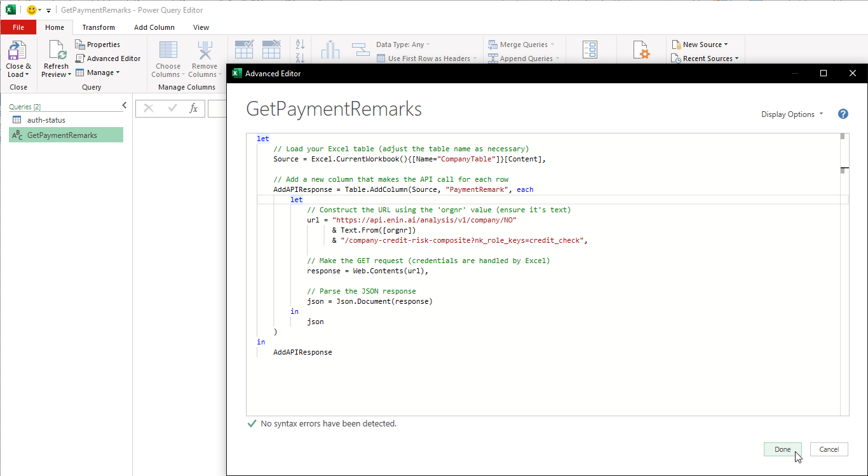This screenshot has height=476, width=868.
Task: Click the 'No syntax errors have been detected.' message
Action: tap(329, 423)
